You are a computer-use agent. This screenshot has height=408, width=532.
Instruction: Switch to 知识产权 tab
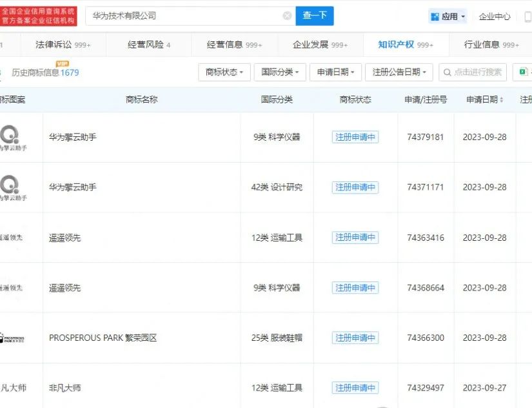[406, 45]
